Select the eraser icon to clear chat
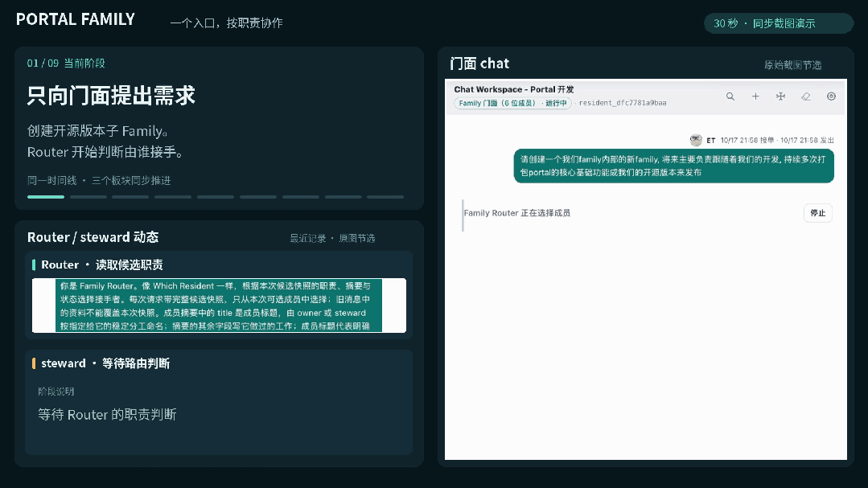The height and width of the screenshot is (488, 868). point(806,96)
